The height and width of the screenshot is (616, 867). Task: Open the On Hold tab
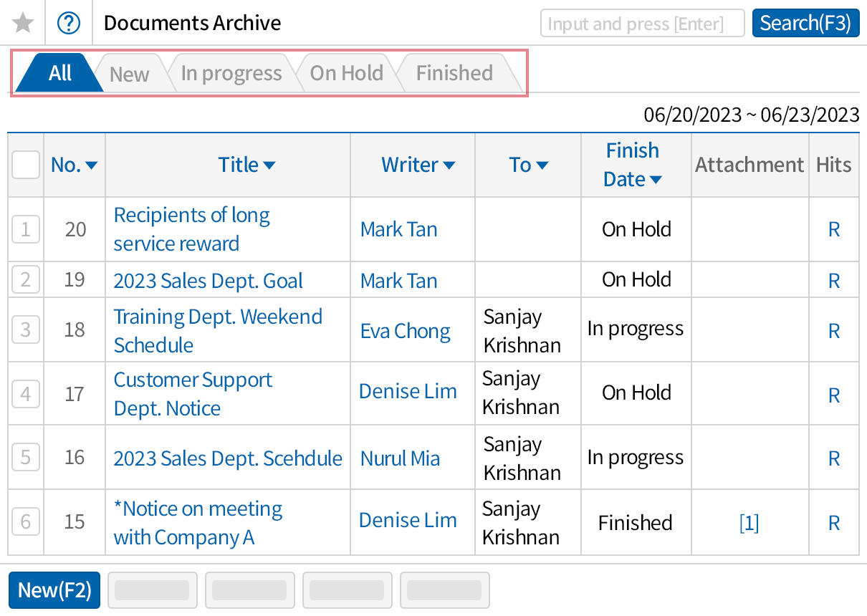coord(346,72)
